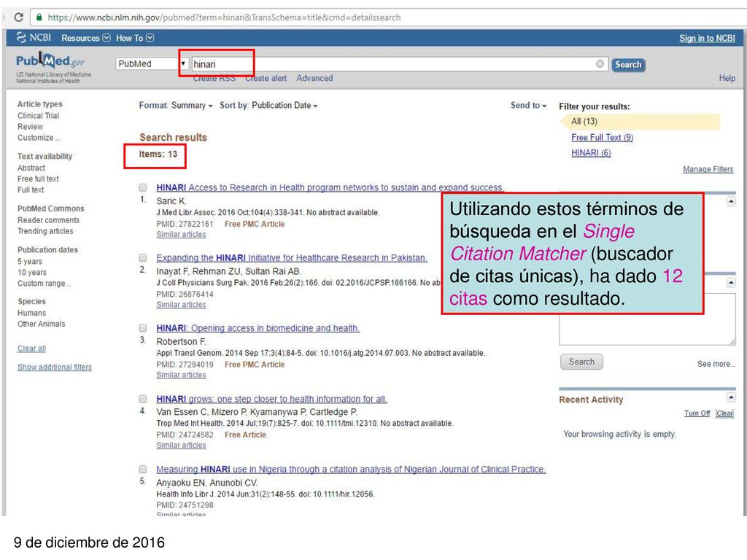Select the Robertson F. article checkbox

143,328
